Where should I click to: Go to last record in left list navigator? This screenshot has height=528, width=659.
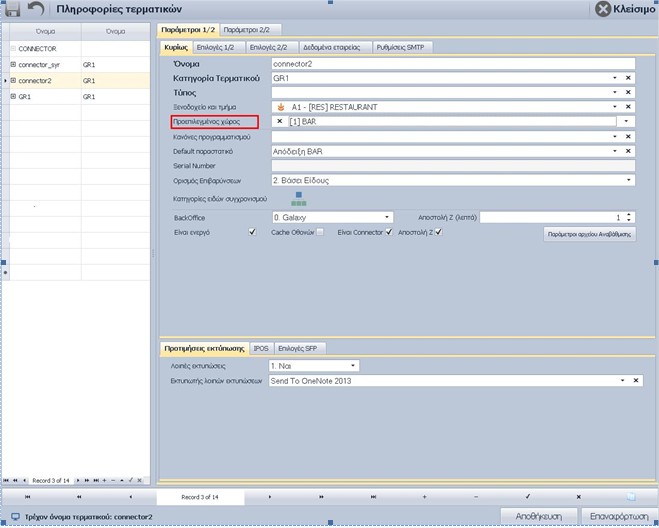click(96, 480)
